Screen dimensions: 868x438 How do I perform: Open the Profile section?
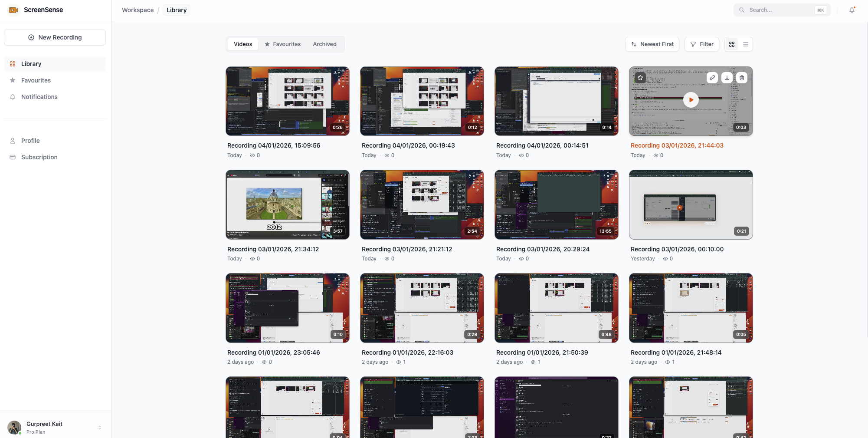click(30, 141)
